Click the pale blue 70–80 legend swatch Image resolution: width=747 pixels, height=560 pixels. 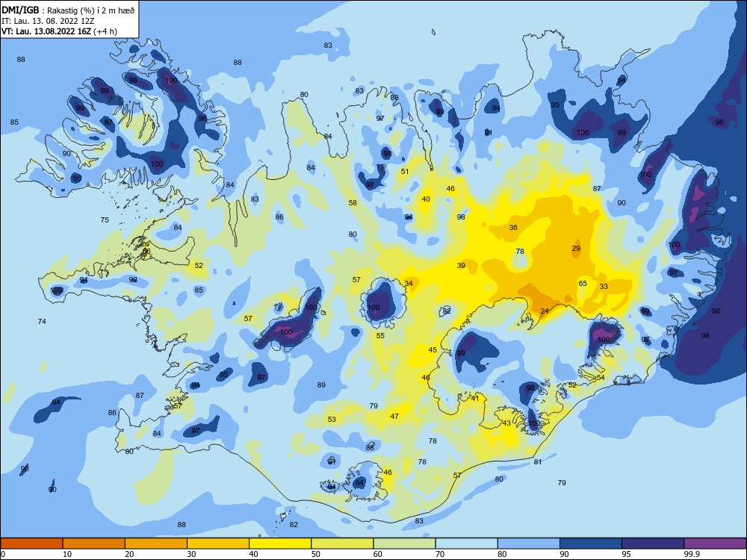click(466, 544)
